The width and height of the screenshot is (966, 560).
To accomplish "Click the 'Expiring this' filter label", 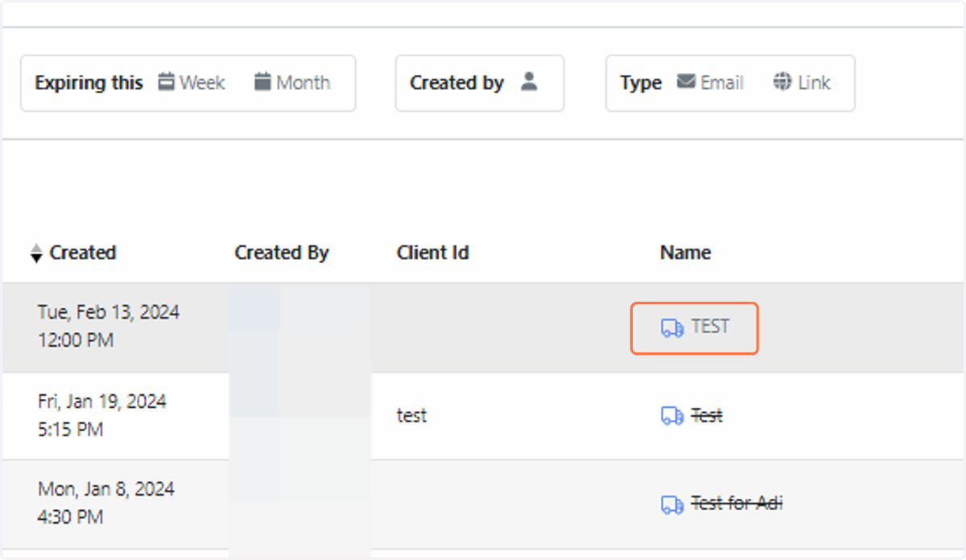I will [89, 83].
